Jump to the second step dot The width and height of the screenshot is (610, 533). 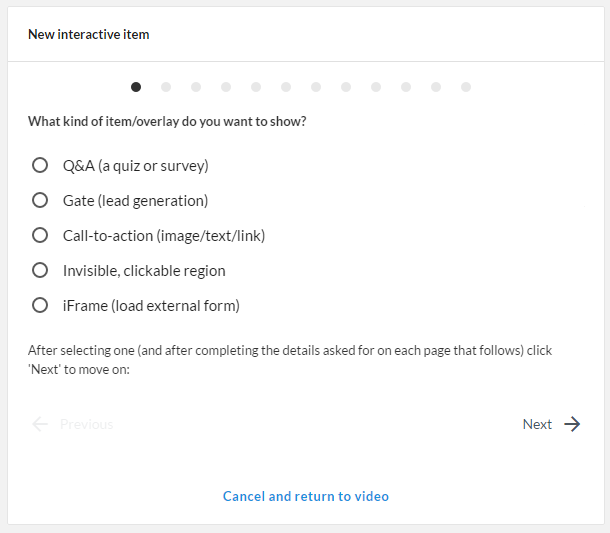166,87
